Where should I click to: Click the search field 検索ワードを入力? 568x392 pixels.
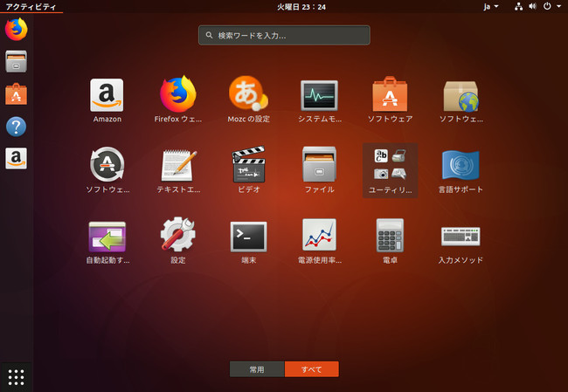[x=284, y=35]
